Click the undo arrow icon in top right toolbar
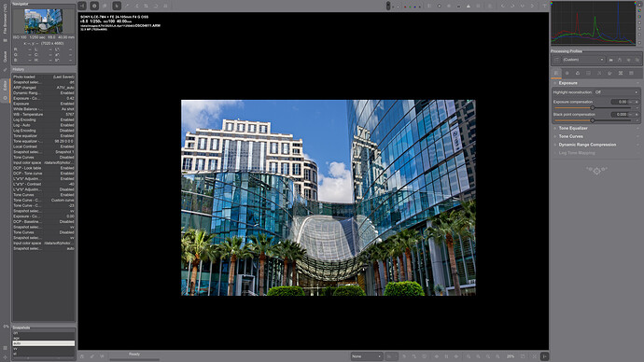This screenshot has width=644, height=362. (503, 6)
